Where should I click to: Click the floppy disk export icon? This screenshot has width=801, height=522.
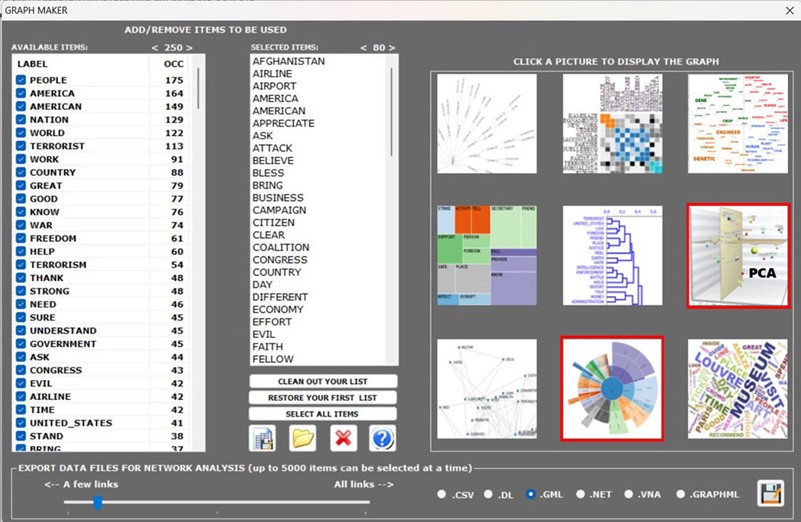click(x=771, y=493)
